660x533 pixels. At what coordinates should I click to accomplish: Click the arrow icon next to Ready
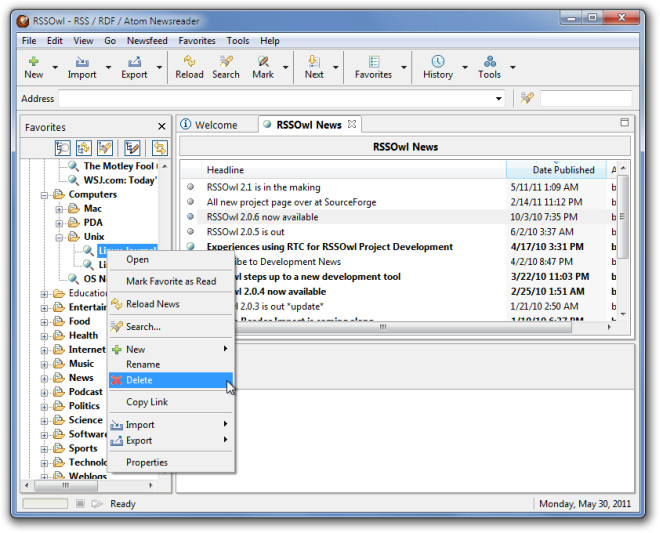97,504
